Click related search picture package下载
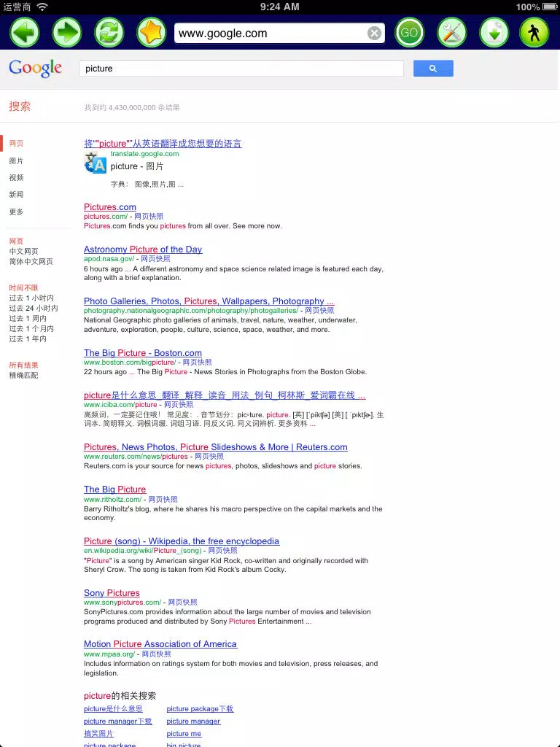Screen dimensions: 560x747 click(200, 709)
